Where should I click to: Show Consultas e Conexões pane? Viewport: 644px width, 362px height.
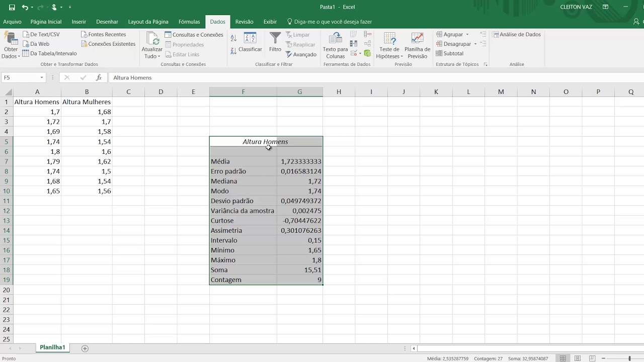pos(194,35)
